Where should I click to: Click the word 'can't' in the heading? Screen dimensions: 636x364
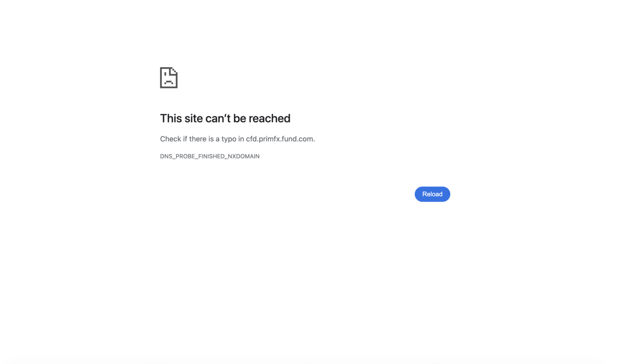coord(218,118)
